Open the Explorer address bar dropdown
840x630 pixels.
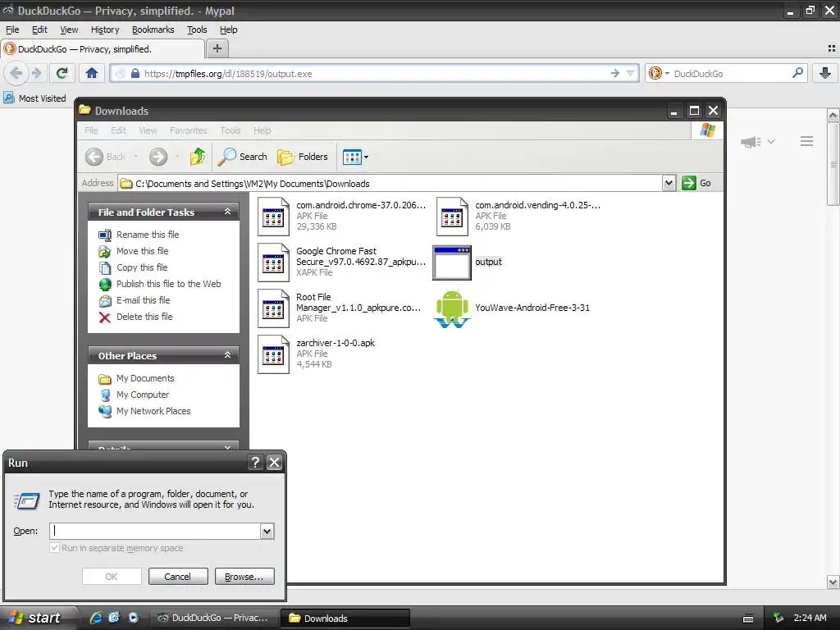point(669,183)
